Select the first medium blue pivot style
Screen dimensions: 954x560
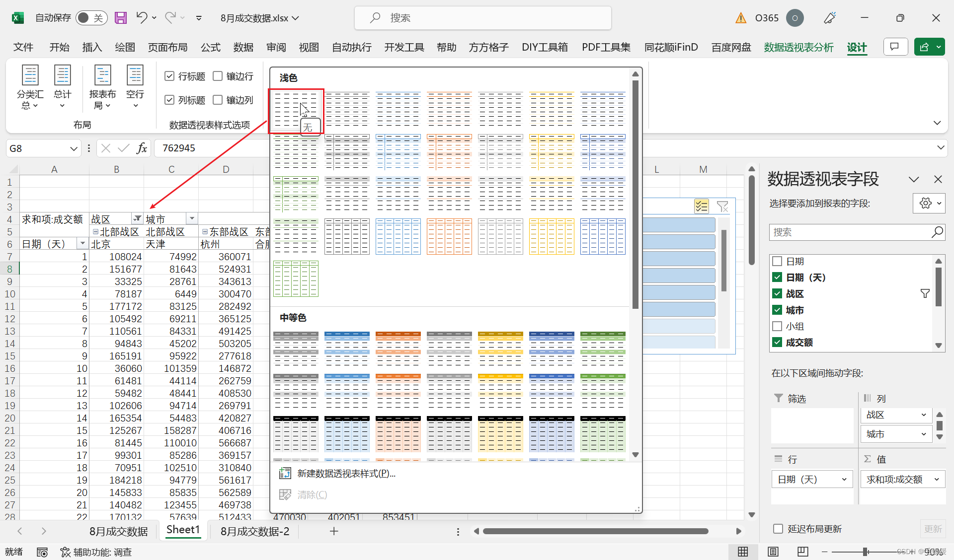click(x=347, y=350)
